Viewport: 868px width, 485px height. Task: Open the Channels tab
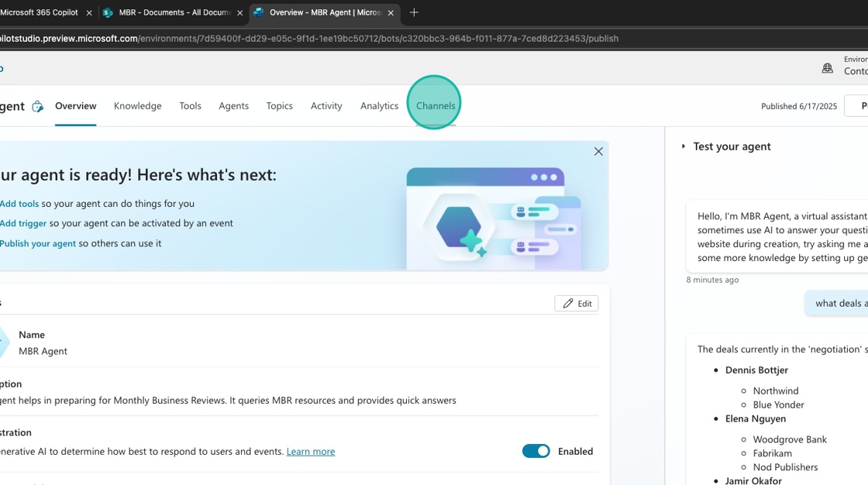pos(435,105)
